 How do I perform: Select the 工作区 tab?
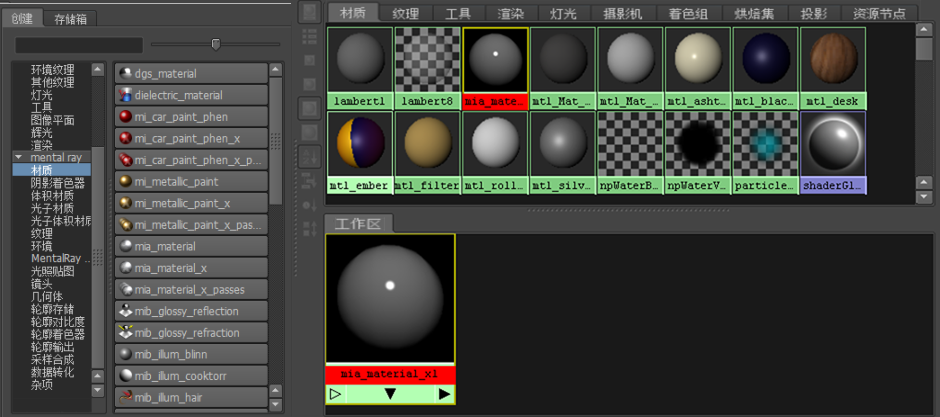[358, 224]
